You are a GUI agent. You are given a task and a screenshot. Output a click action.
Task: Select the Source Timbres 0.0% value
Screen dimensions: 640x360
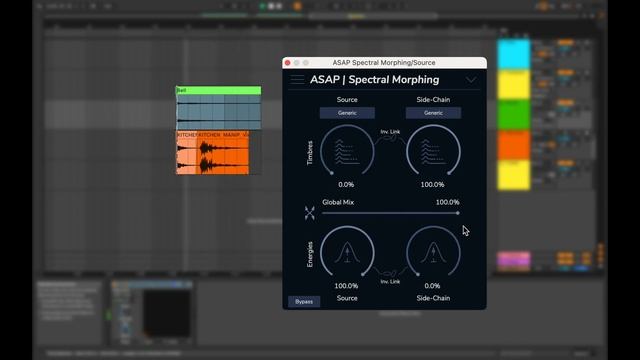coord(346,184)
